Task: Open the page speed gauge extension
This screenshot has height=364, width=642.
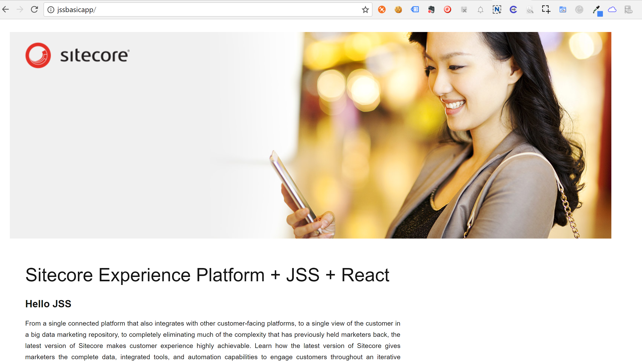Action: click(x=563, y=10)
